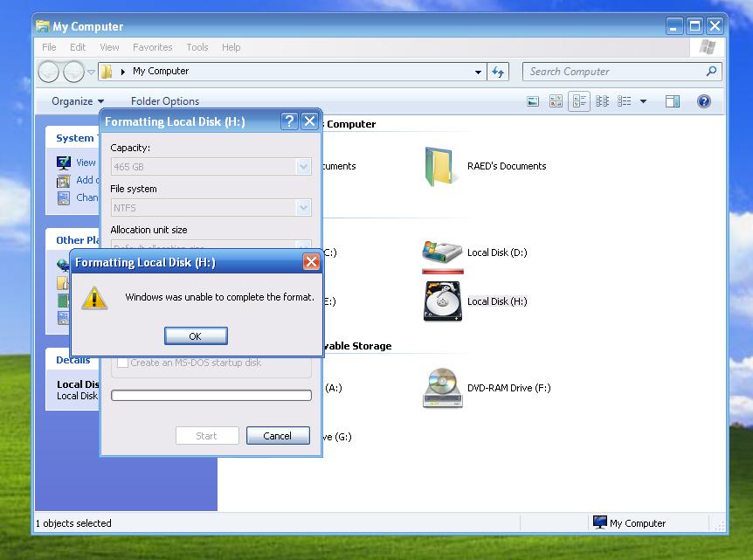Click the View system information icon in sidebar

click(x=64, y=162)
